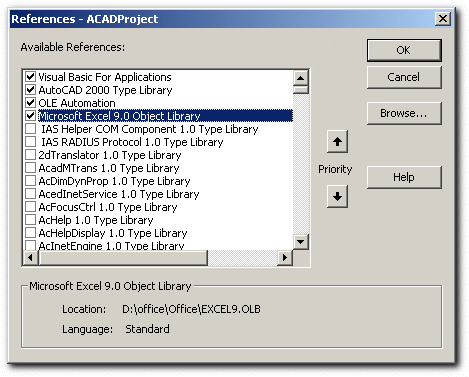
Task: Check AcHelpDisplay 1.0 Type Library checkbox
Action: [30, 233]
